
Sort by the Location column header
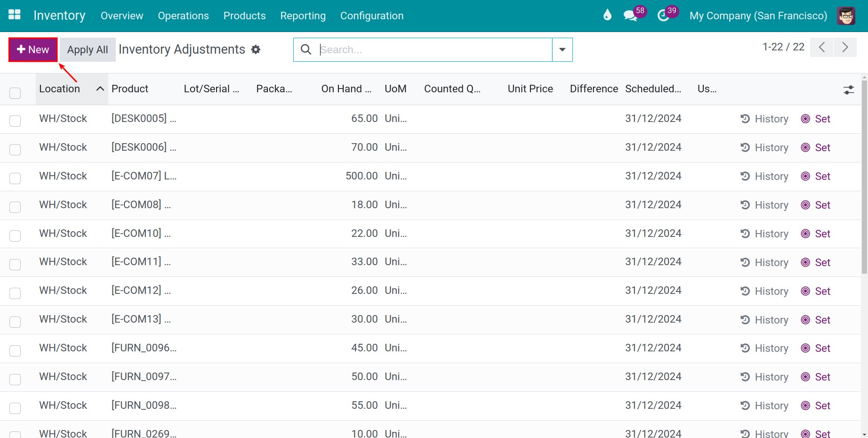tap(72, 89)
